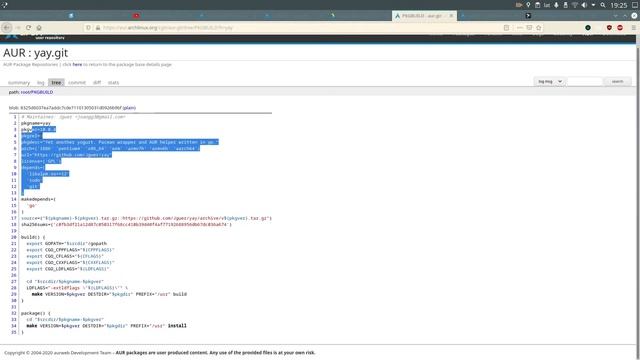Click the USB removable device tray icon
Screen dimensions: 640x360
[x=565, y=5]
